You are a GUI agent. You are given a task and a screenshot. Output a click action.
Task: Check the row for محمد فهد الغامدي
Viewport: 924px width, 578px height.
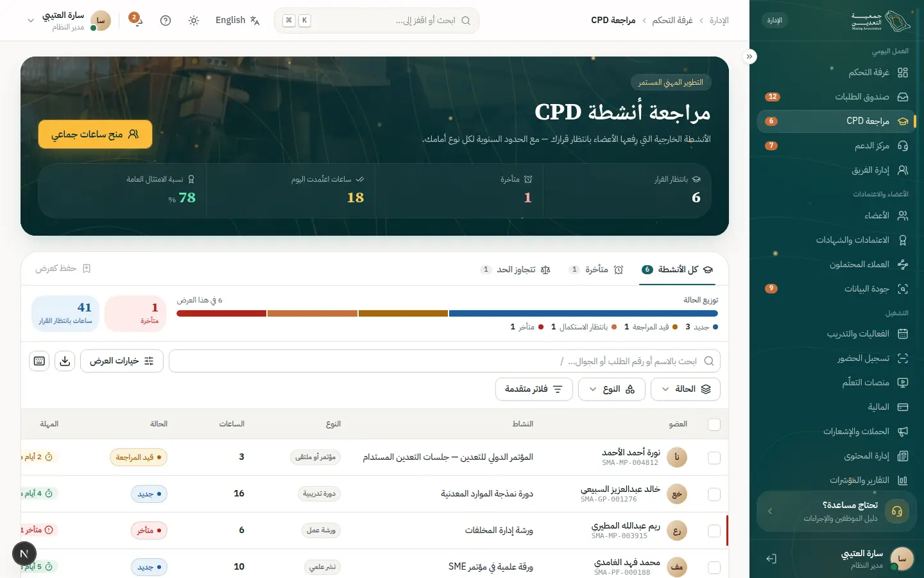point(714,568)
